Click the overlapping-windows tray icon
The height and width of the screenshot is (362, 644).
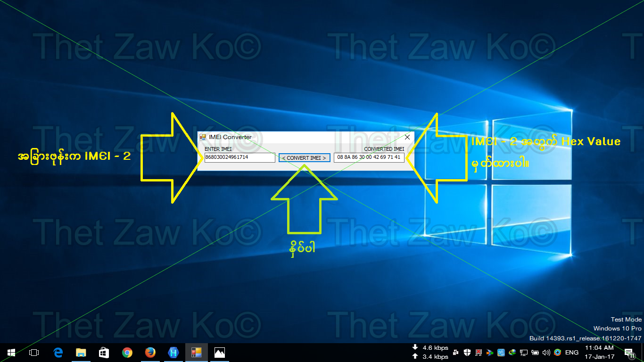[456, 353]
